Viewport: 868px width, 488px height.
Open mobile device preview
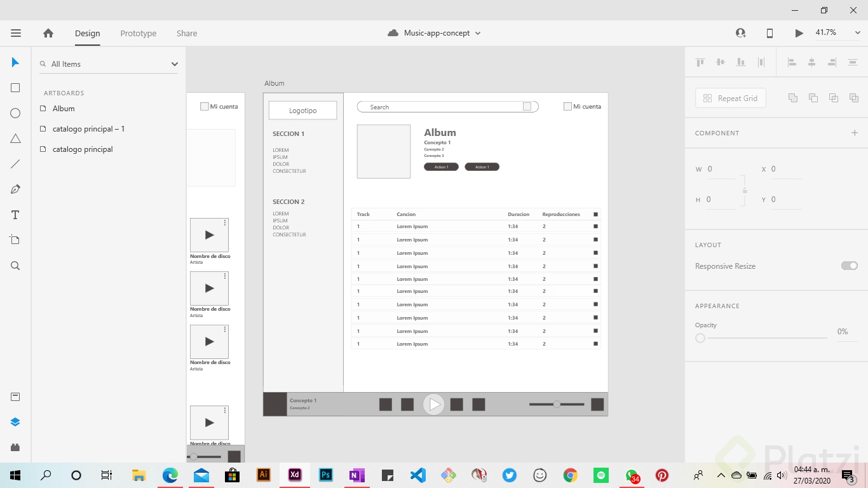tap(770, 33)
